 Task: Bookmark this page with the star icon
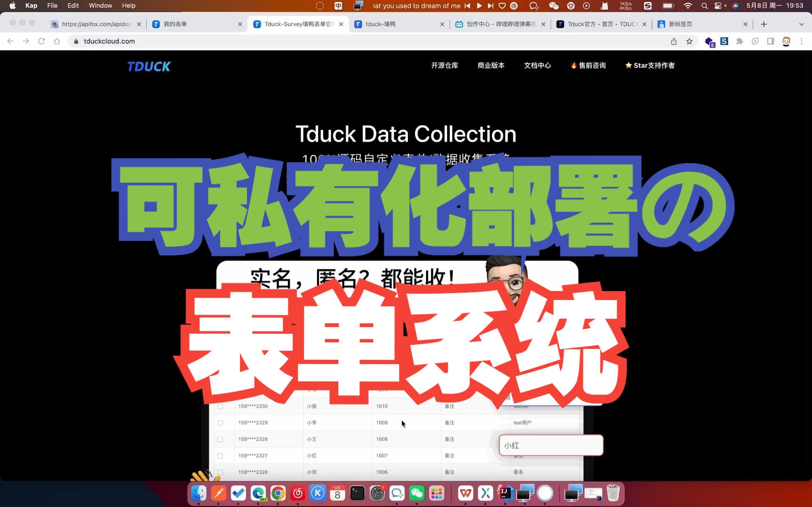click(x=689, y=41)
